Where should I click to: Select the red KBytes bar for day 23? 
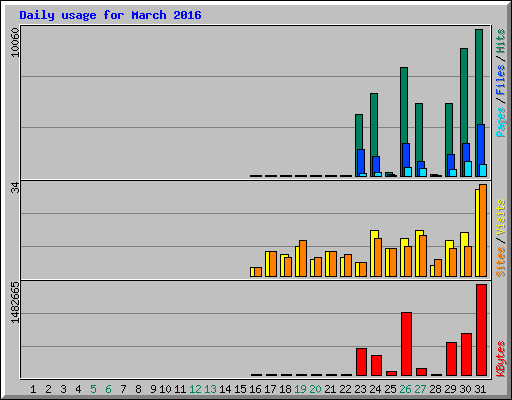pos(361,362)
